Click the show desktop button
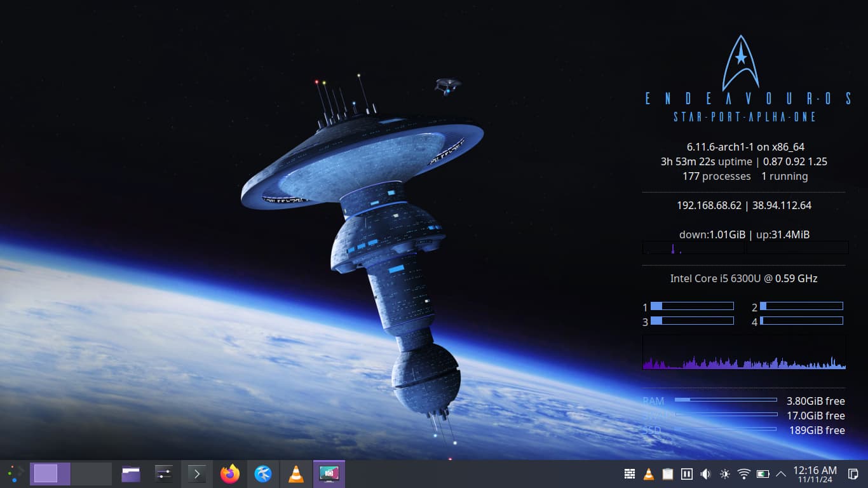 pos(853,474)
